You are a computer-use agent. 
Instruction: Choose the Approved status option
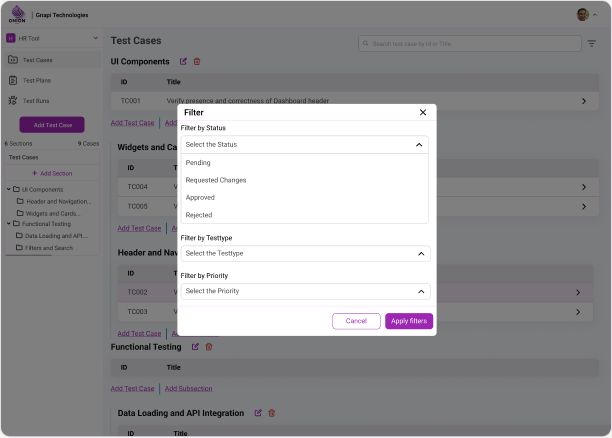(200, 198)
